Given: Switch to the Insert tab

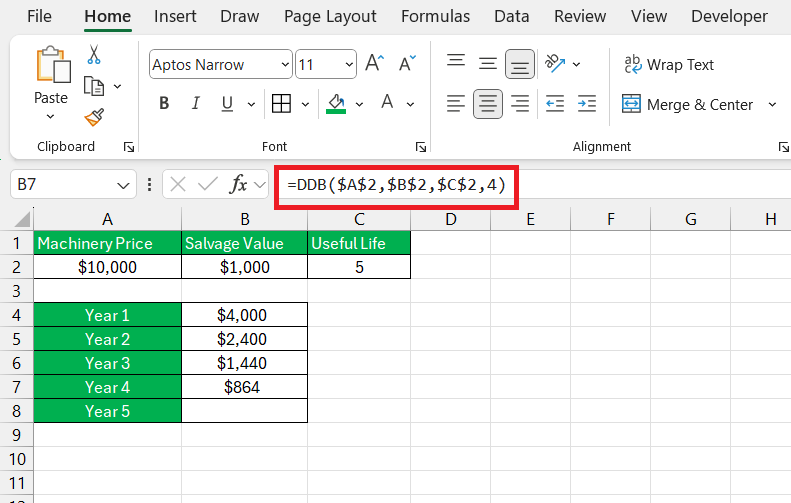Looking at the screenshot, I should point(175,16).
